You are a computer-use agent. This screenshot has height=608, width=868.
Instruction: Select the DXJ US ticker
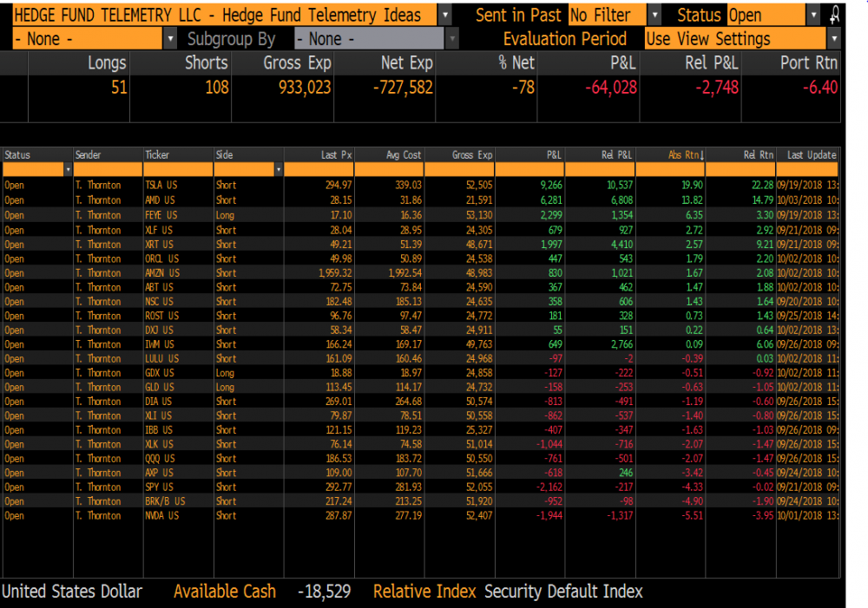point(160,330)
